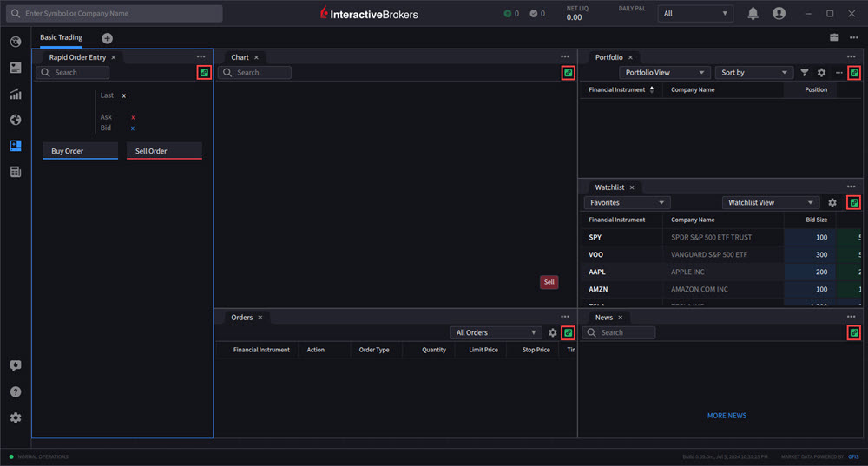This screenshot has height=466, width=868.
Task: Open Watchlist panel three-dot menu
Action: (x=851, y=187)
